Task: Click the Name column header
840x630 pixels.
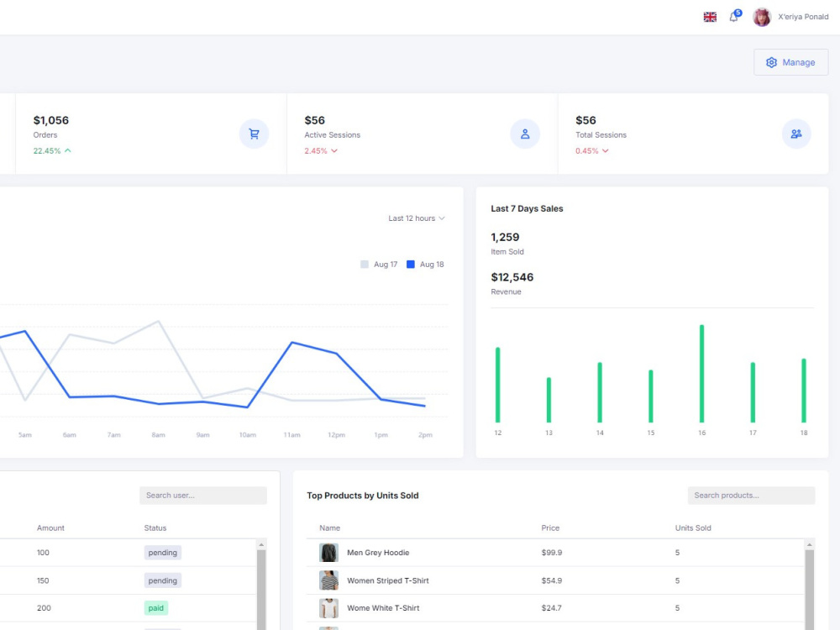Action: (329, 528)
